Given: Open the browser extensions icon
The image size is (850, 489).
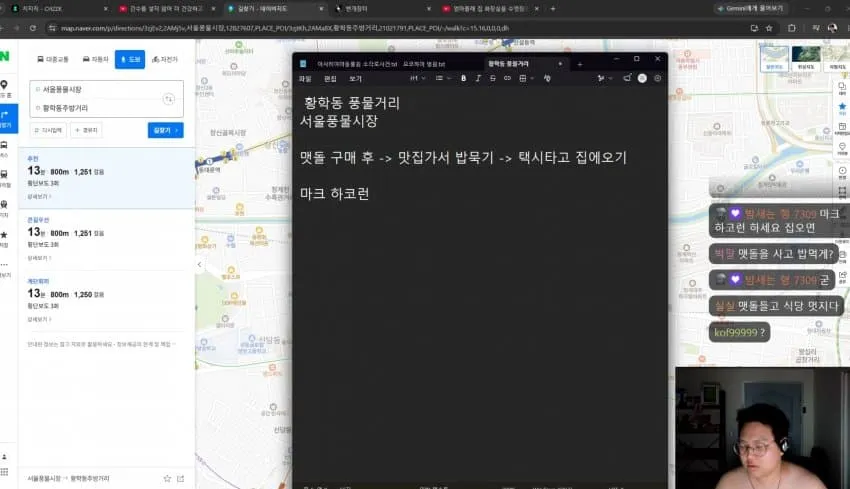Looking at the screenshot, I should (791, 28).
